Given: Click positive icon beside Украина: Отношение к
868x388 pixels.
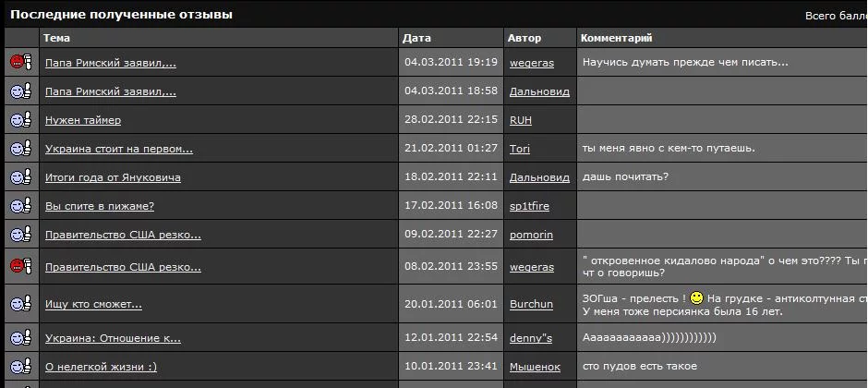Looking at the screenshot, I should tap(20, 337).
